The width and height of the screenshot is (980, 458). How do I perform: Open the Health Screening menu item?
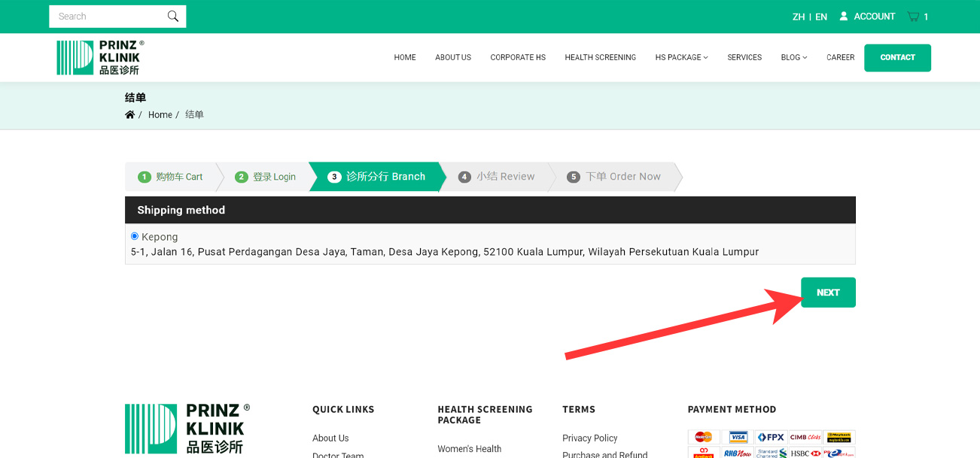[x=600, y=58]
